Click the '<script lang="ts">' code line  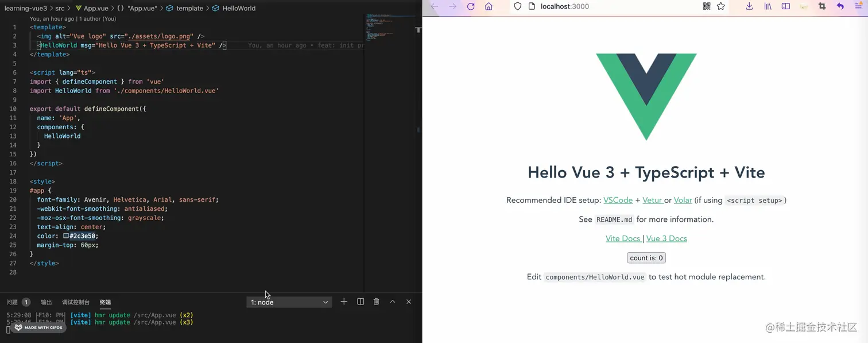coord(63,72)
